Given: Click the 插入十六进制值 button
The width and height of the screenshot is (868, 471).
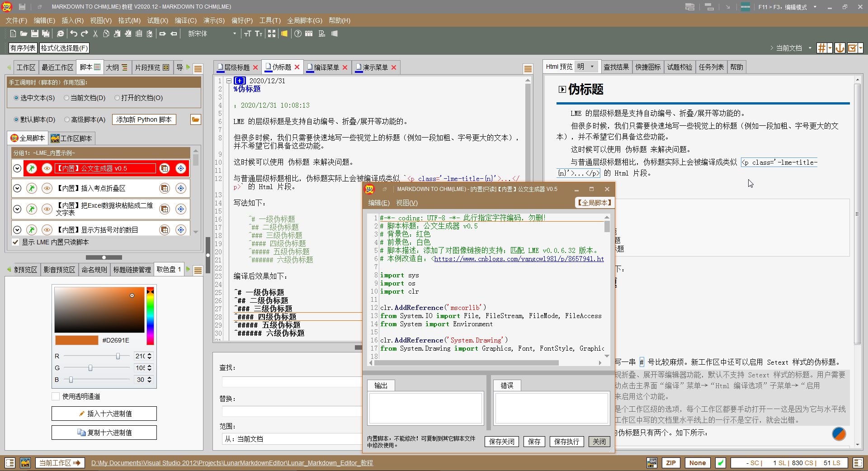Looking at the screenshot, I should click(x=104, y=414).
